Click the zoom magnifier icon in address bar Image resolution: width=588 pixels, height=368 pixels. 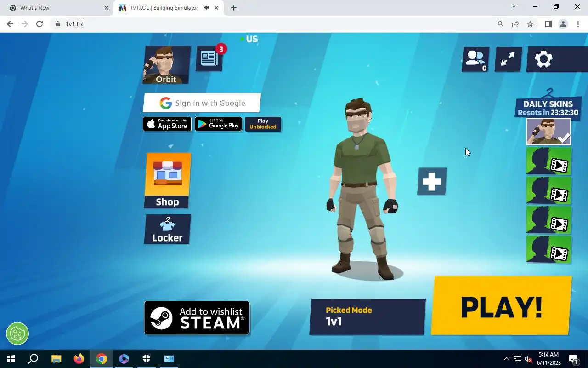[501, 24]
